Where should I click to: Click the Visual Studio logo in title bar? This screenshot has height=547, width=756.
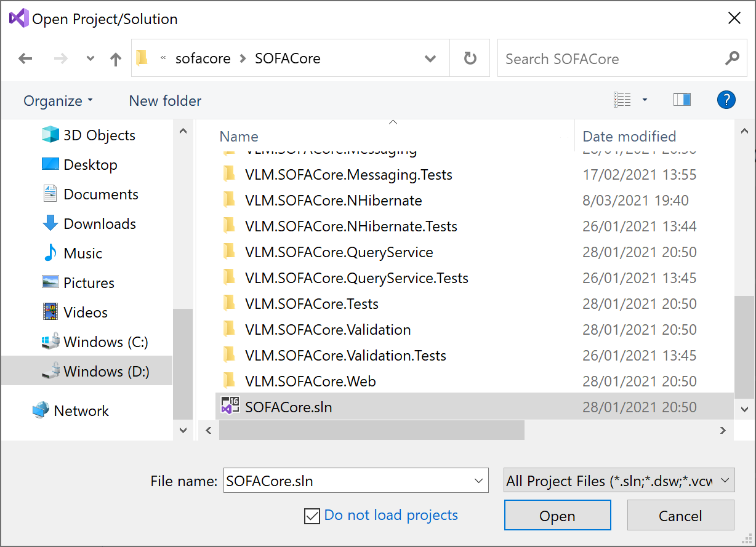(x=18, y=18)
